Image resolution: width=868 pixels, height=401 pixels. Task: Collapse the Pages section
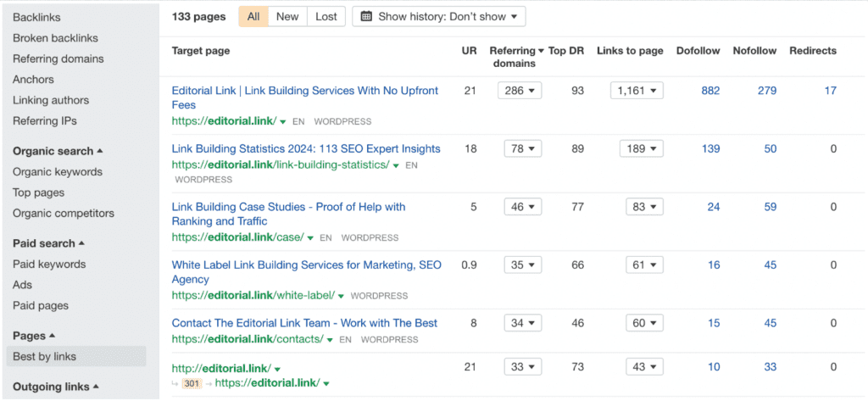click(x=34, y=337)
